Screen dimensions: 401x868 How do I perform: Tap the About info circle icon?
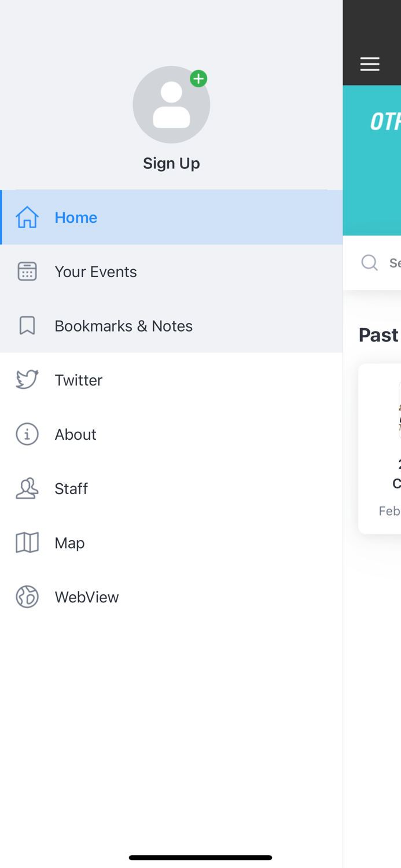click(x=27, y=434)
